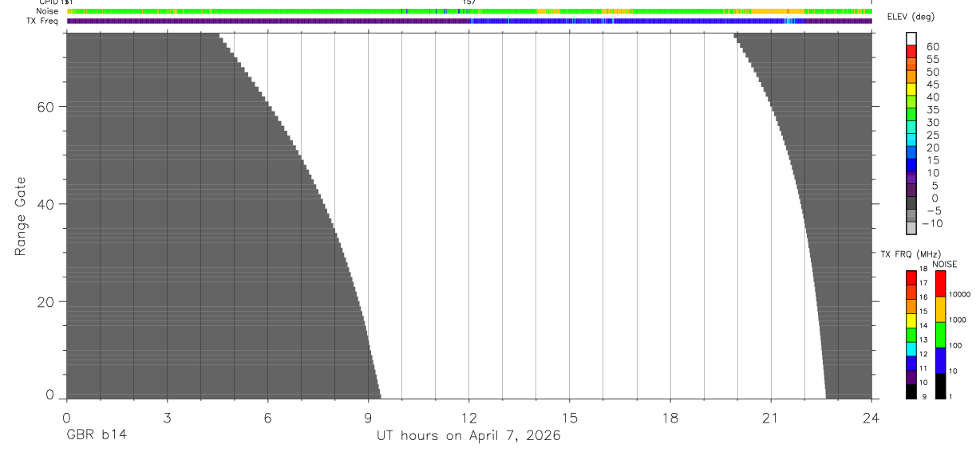Click the Range Gate axis label

pyautogui.click(x=21, y=216)
